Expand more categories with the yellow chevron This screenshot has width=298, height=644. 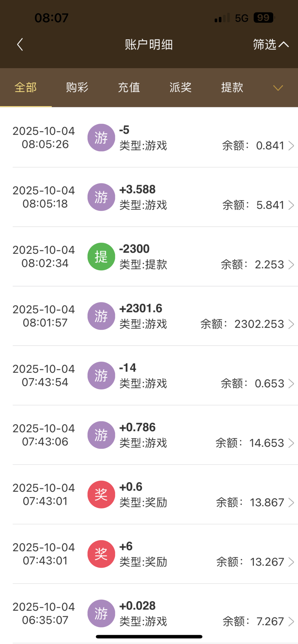[x=278, y=88]
